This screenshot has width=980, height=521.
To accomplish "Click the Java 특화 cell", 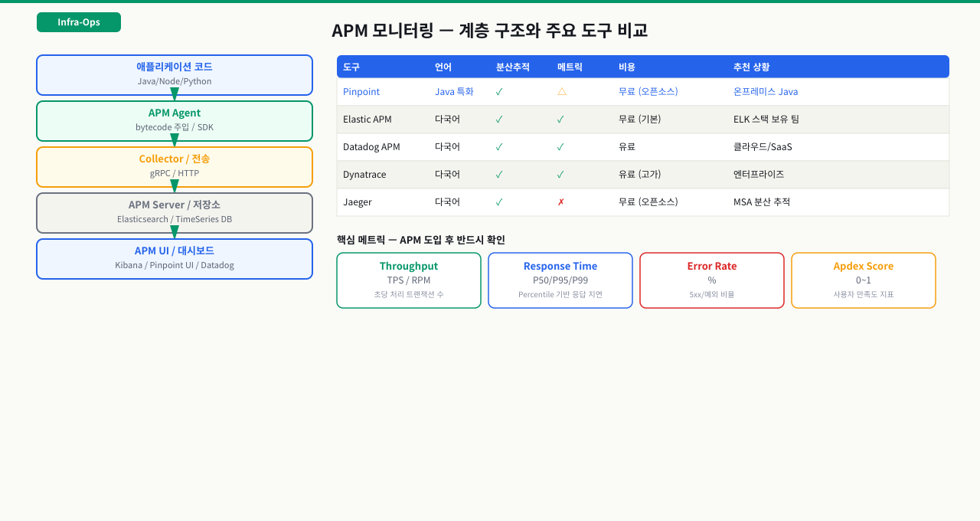I will pyautogui.click(x=454, y=92).
